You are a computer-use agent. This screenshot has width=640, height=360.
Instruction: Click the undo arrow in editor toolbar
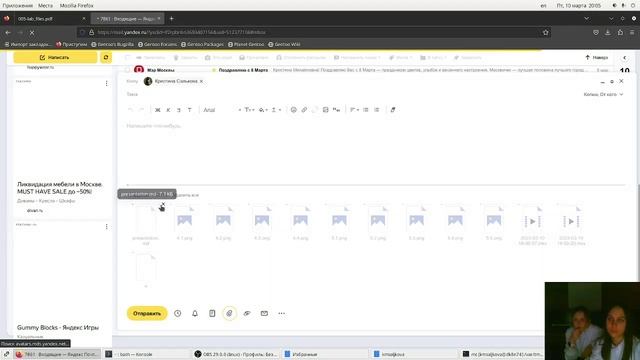tap(130, 110)
